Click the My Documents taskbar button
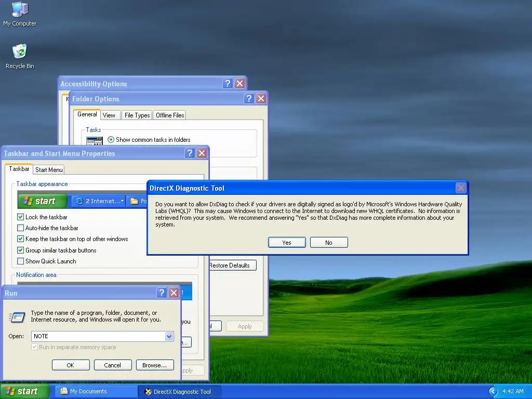Viewport: 532px width, 399px height. coord(96,392)
